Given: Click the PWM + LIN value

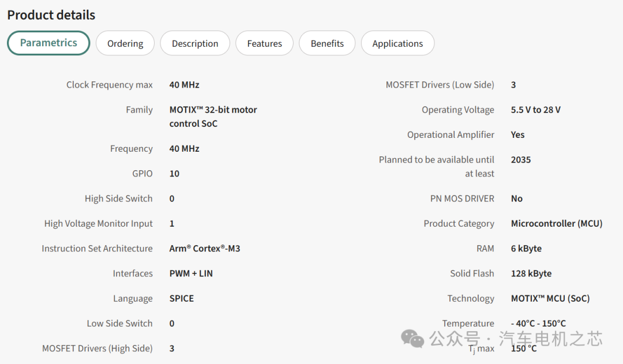Looking at the screenshot, I should pyautogui.click(x=191, y=274).
